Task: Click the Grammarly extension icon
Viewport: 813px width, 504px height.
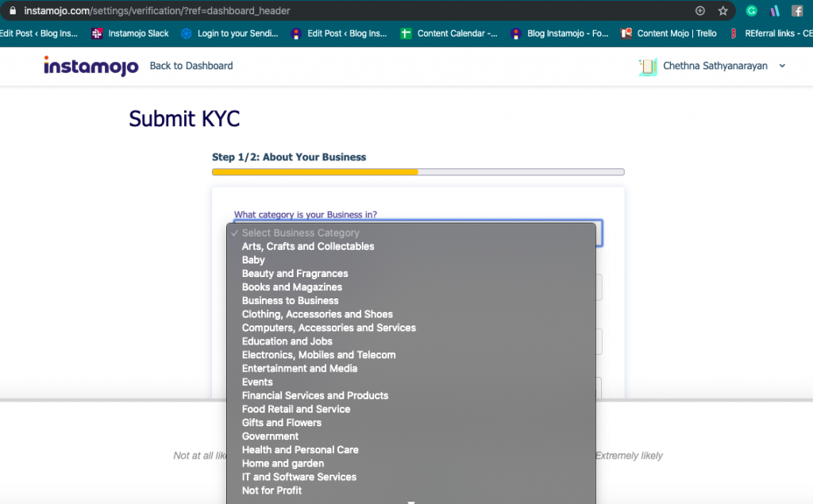Action: click(x=751, y=11)
